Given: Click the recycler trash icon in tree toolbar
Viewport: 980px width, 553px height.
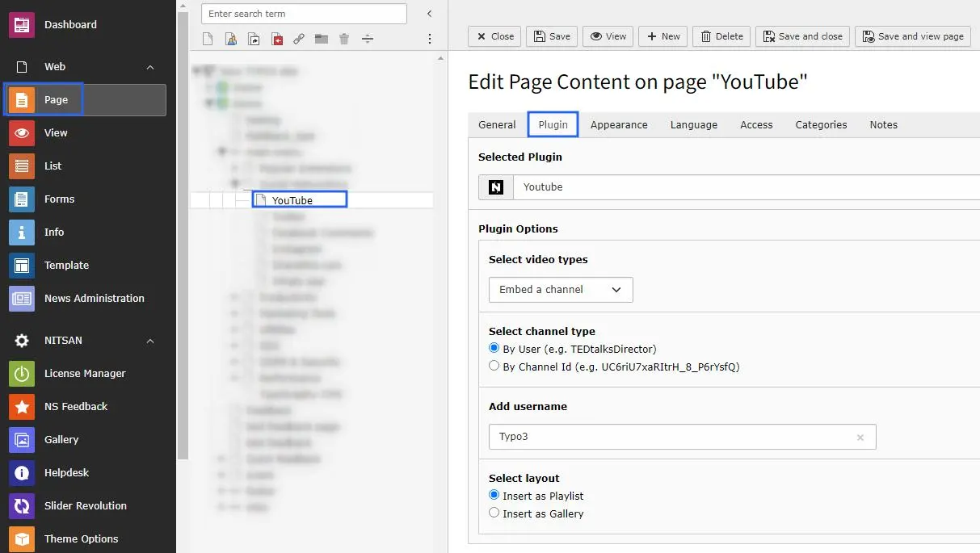Looking at the screenshot, I should coord(344,39).
